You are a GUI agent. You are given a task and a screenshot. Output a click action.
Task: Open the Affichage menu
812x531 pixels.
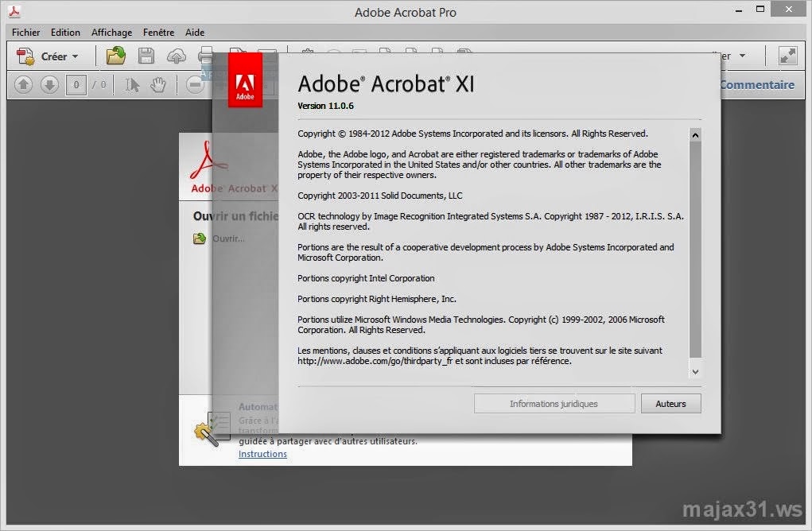click(111, 32)
